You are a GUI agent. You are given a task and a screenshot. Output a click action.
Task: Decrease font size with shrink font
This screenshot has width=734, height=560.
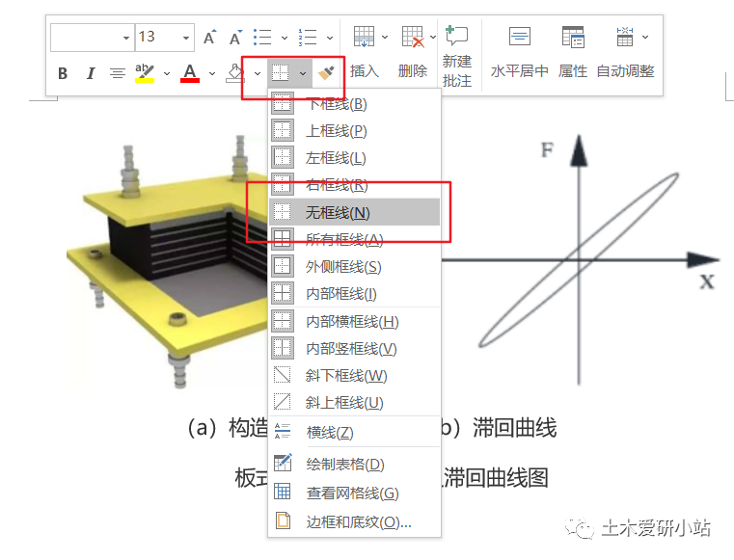235,37
